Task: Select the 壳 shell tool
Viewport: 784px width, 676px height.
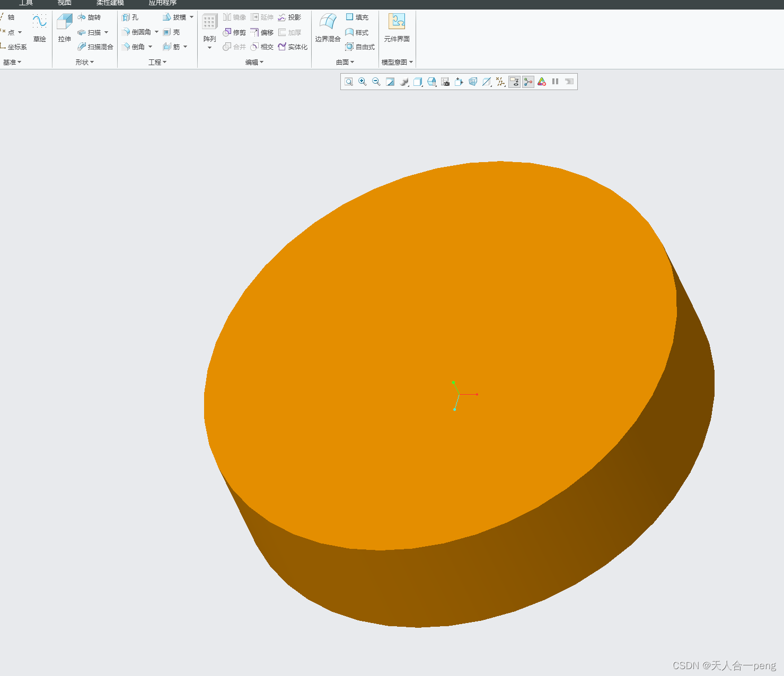Action: (171, 32)
